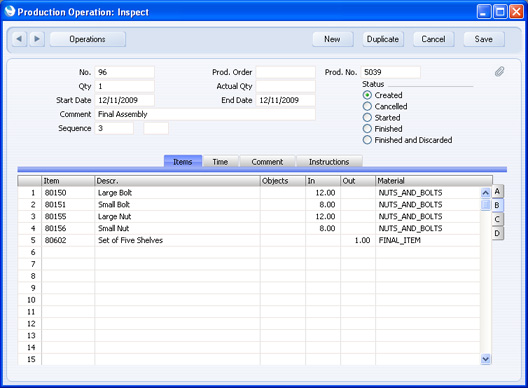This screenshot has width=528, height=388.
Task: Click the No. field showing 96
Action: point(125,72)
